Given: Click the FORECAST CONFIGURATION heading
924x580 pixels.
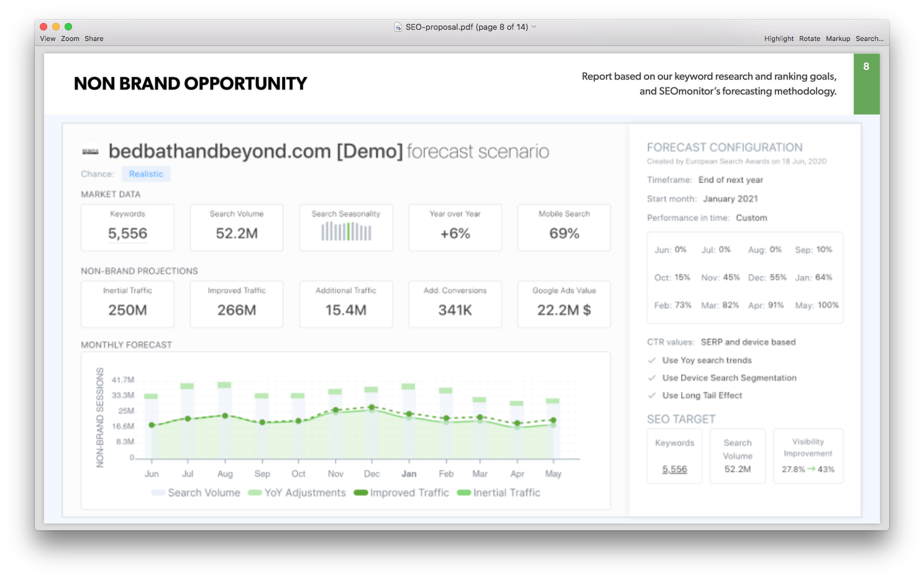Looking at the screenshot, I should [725, 147].
